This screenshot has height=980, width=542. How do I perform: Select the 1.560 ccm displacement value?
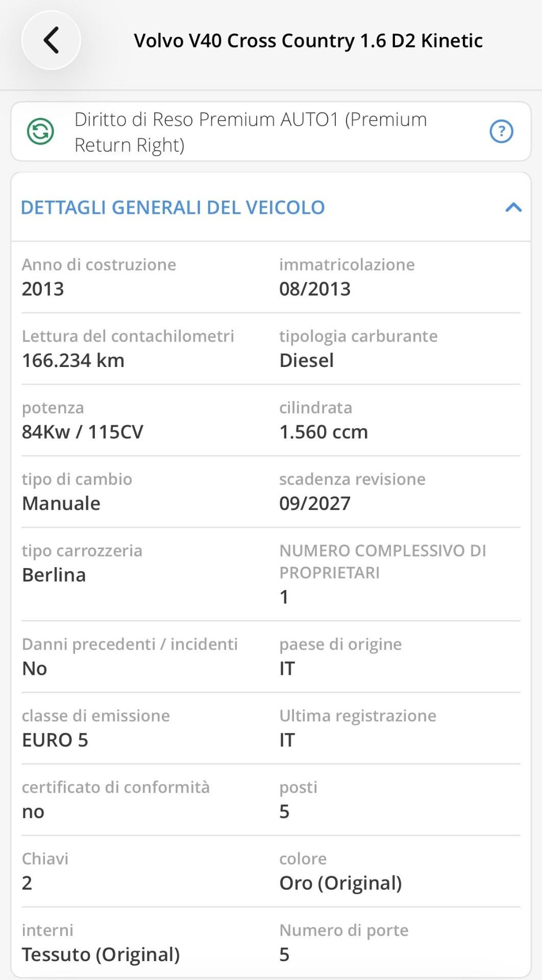tap(324, 432)
